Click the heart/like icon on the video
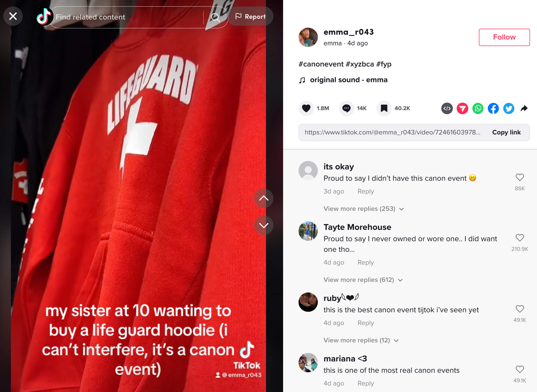537x392 pixels. coord(306,108)
